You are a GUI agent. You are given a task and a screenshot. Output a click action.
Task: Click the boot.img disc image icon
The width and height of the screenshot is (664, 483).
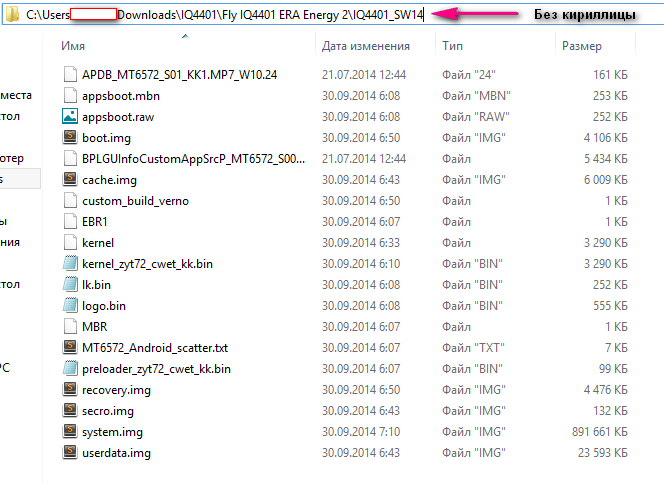tap(69, 137)
